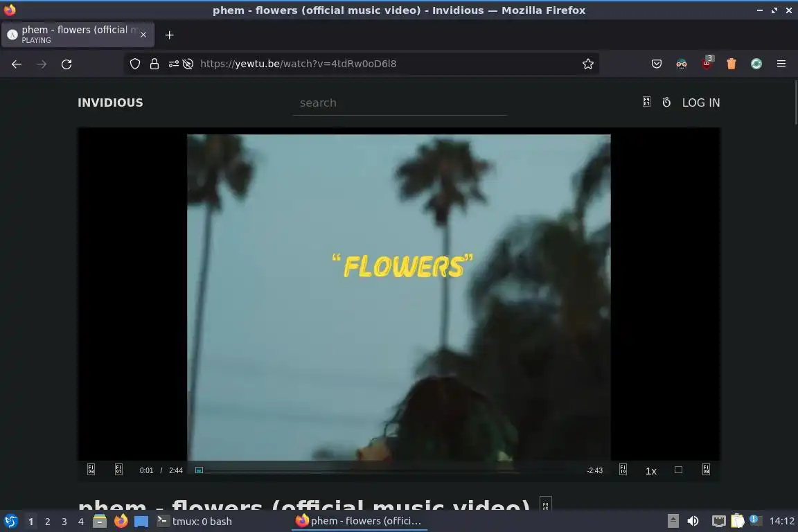
Task: Switch to workspace 3
Action: pos(64,522)
